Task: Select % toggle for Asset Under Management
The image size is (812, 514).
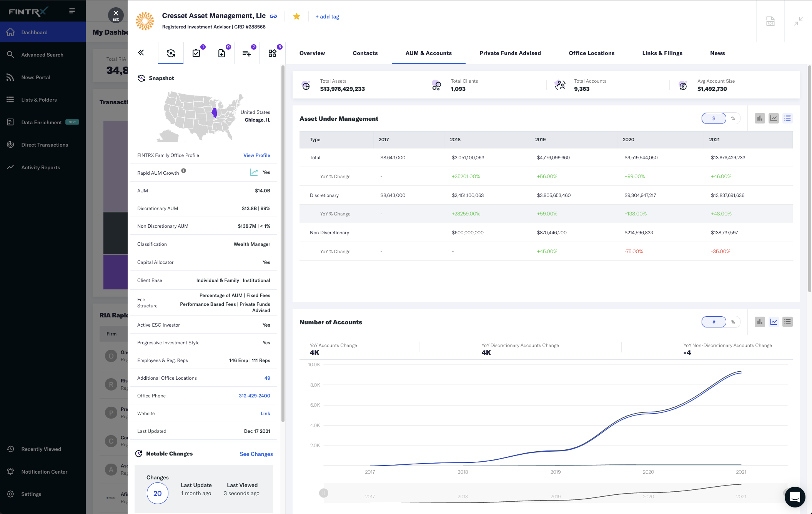Action: pyautogui.click(x=733, y=118)
